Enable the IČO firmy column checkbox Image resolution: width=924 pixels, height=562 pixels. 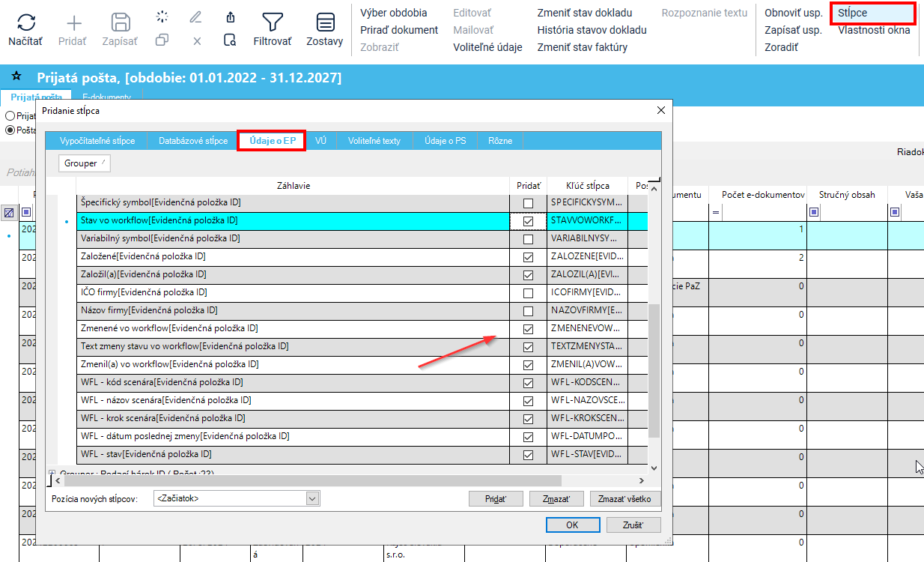point(529,293)
